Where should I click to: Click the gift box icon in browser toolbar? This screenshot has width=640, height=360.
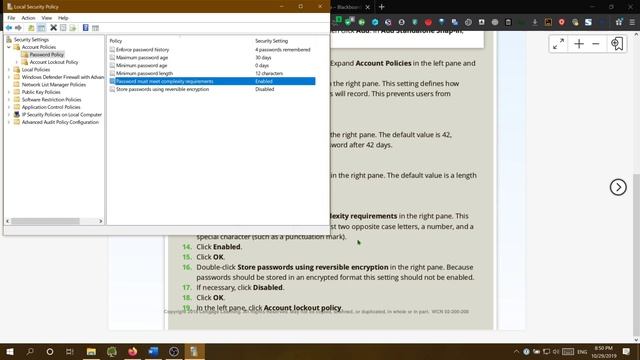point(619,22)
